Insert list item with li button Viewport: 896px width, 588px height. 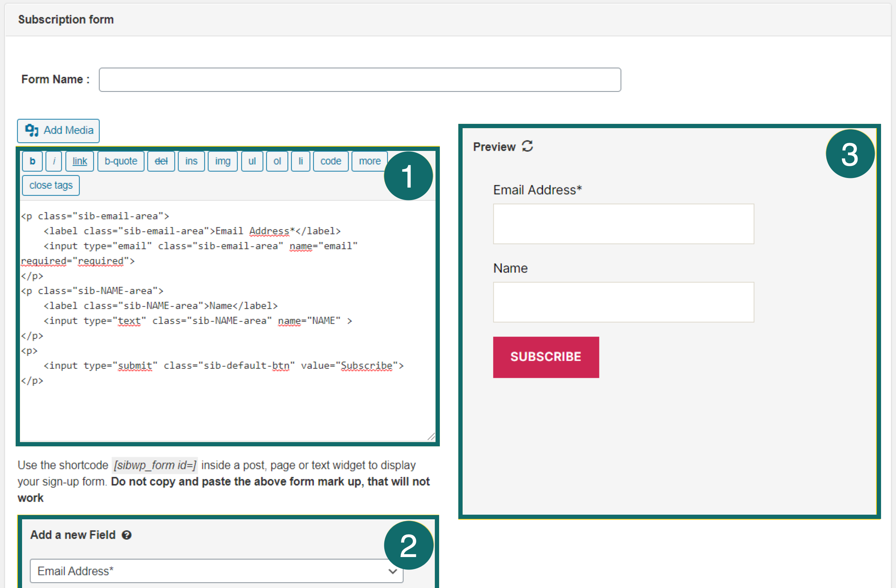[x=301, y=161]
